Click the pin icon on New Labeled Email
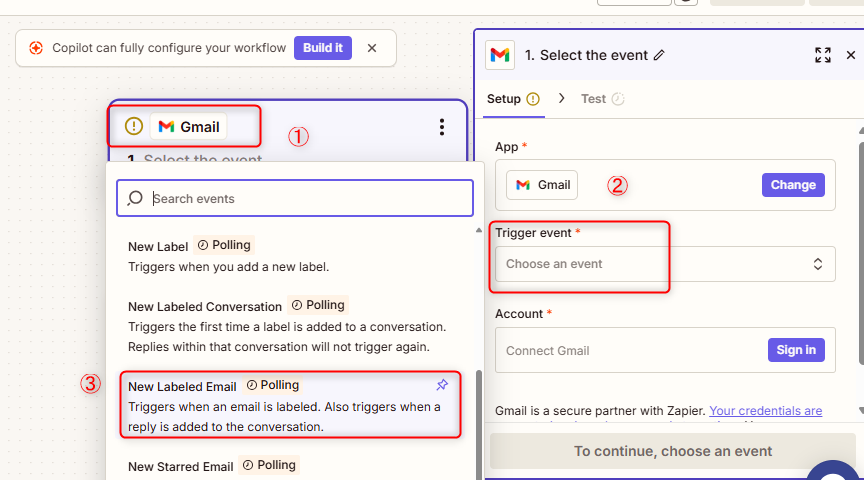The width and height of the screenshot is (864, 480). 442,385
